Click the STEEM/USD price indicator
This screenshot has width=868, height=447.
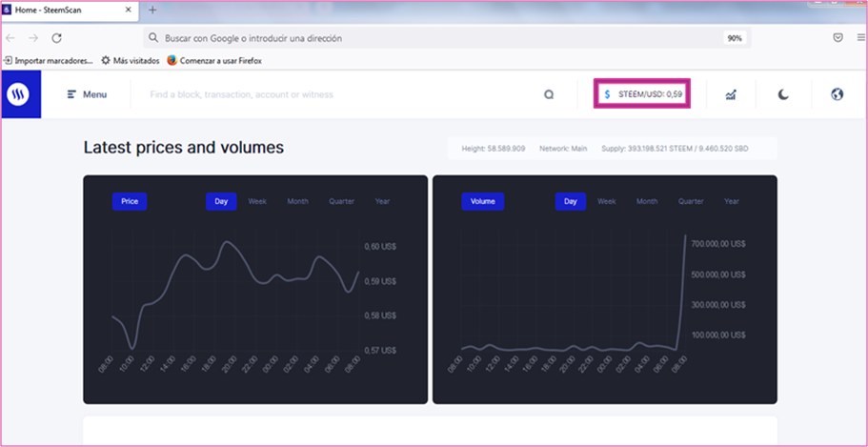(642, 93)
